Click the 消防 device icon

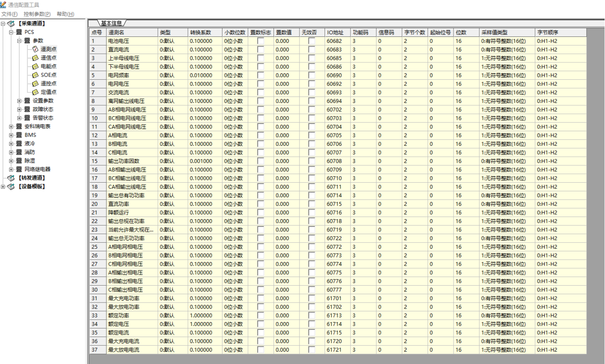(x=19, y=152)
